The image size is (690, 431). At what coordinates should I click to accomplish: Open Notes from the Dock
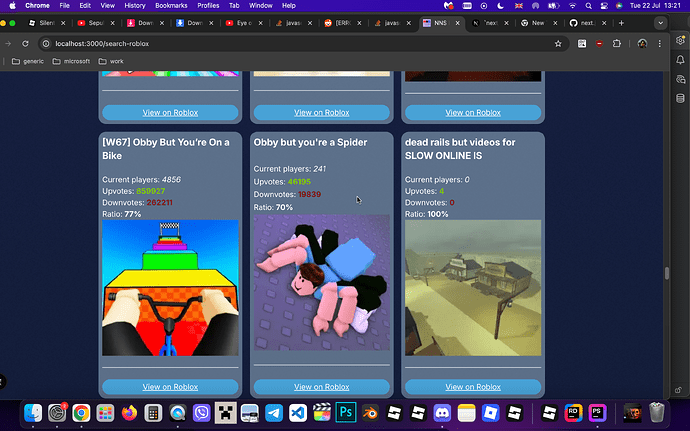(466, 413)
